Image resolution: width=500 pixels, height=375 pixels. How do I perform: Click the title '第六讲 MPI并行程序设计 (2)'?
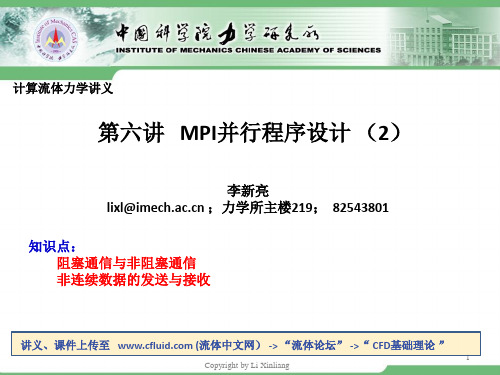pyautogui.click(x=249, y=132)
